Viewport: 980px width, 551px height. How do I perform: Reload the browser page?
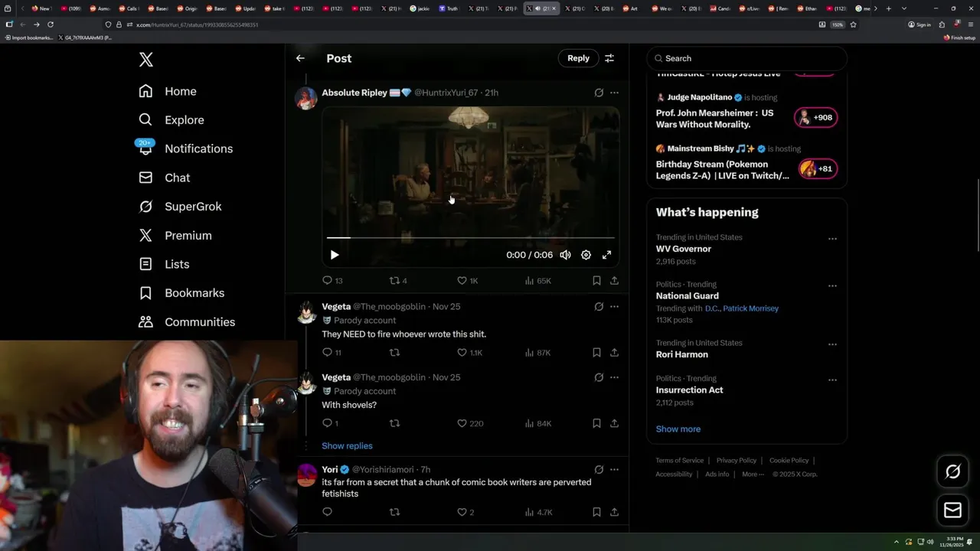click(x=51, y=24)
